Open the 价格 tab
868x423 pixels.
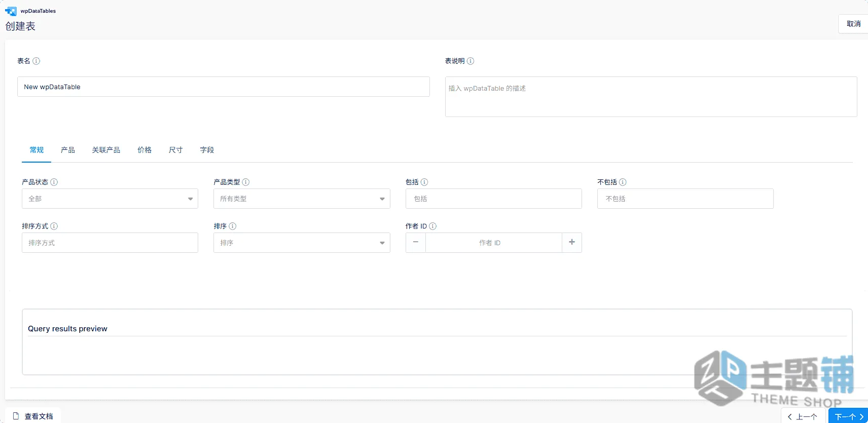pyautogui.click(x=144, y=150)
